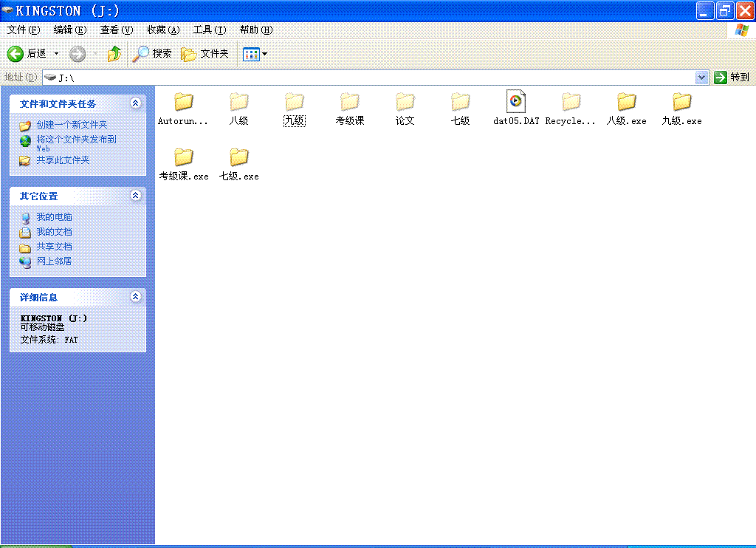Select the Autorun folder icon

183,102
